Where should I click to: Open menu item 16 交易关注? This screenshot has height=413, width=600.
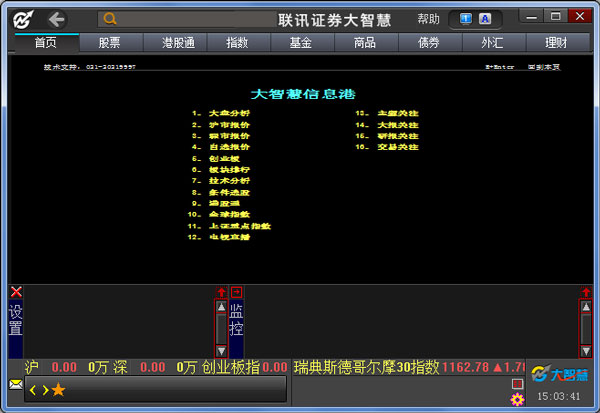[387, 147]
